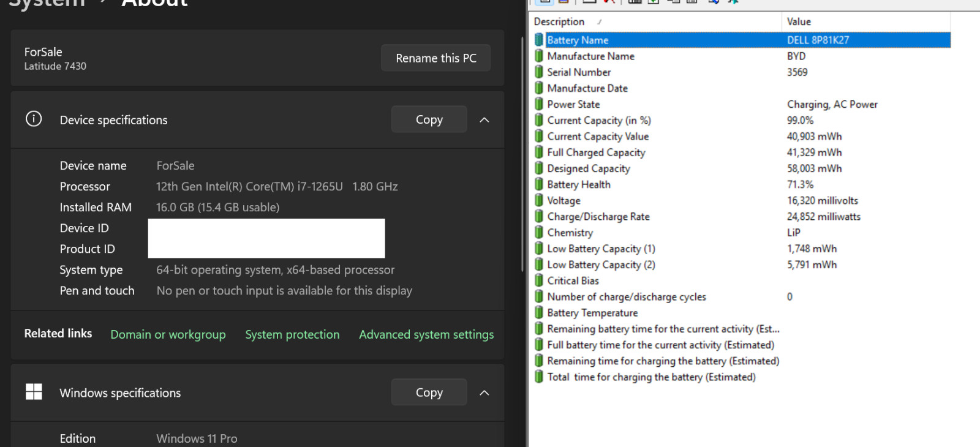Click the battery icon beside Manufacture Date

click(539, 88)
